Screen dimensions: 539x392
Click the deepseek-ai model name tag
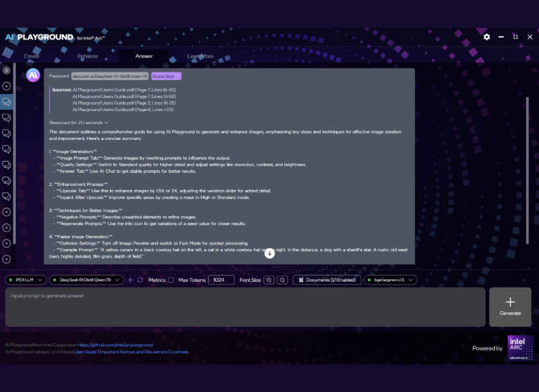(x=109, y=76)
